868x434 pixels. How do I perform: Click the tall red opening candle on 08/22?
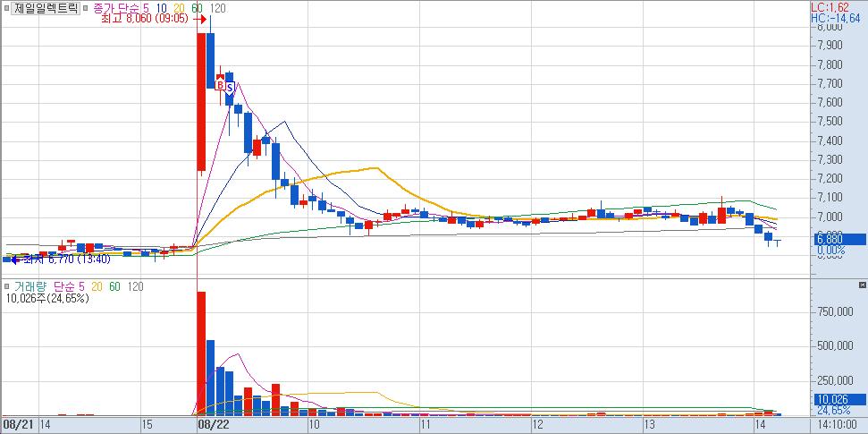[x=201, y=102]
